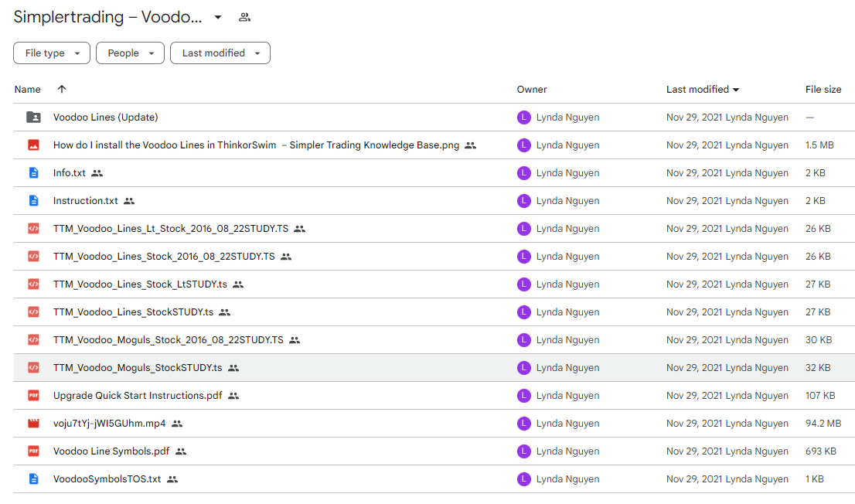Image resolution: width=855 pixels, height=504 pixels.
Task: Open Upgrade Quick Start Instructions.pdf
Action: tap(138, 396)
